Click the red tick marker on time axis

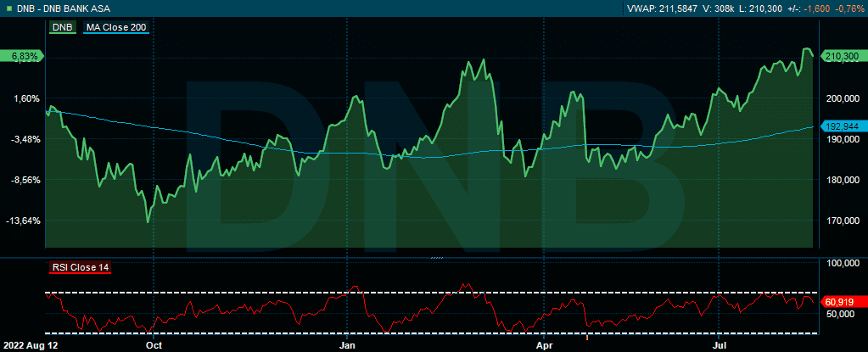pyautogui.click(x=587, y=336)
